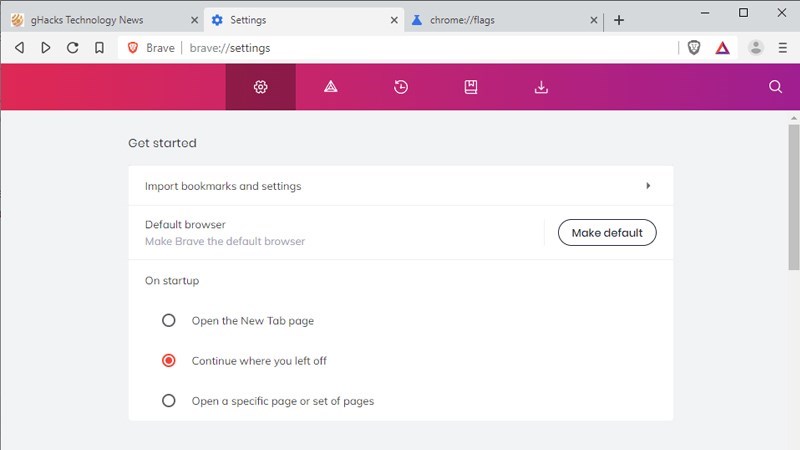Image resolution: width=800 pixels, height=450 pixels.
Task: Click the forward navigation arrow
Action: click(46, 48)
